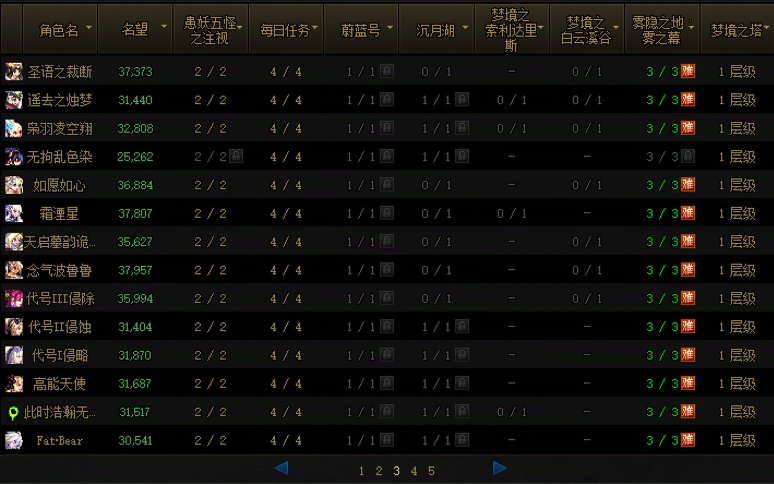
Task: Open the 梦境之索利达里斯 column dropdown
Action: 541,27
